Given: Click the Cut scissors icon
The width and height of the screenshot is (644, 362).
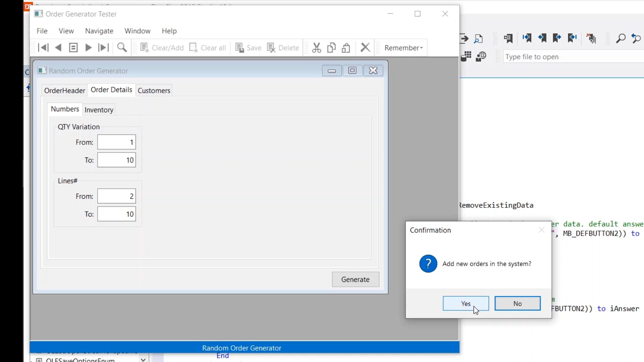Looking at the screenshot, I should click(x=316, y=48).
